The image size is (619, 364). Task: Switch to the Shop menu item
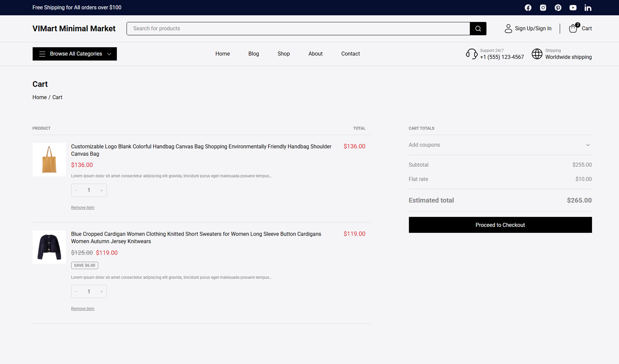click(x=284, y=54)
